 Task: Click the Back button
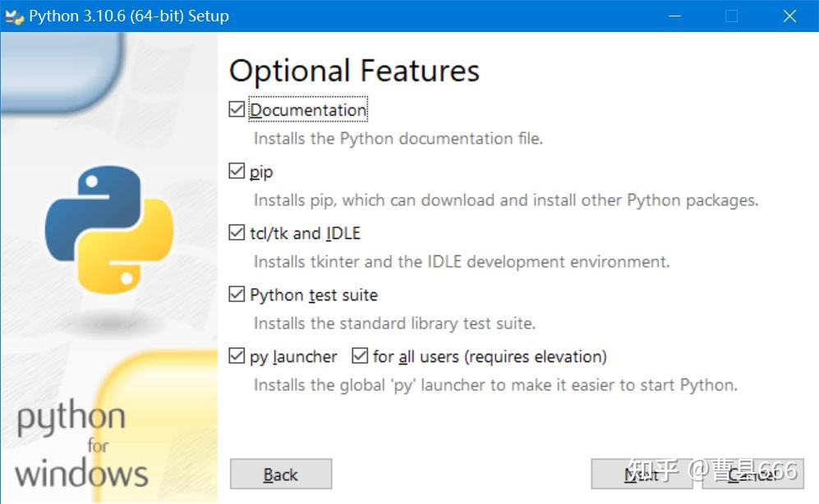(x=280, y=474)
